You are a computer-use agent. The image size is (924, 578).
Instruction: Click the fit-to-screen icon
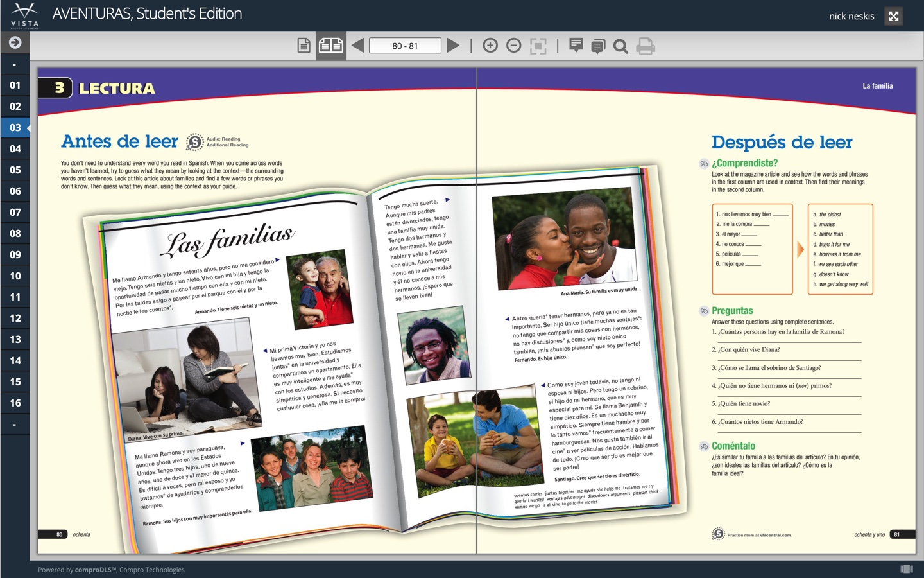click(x=538, y=46)
